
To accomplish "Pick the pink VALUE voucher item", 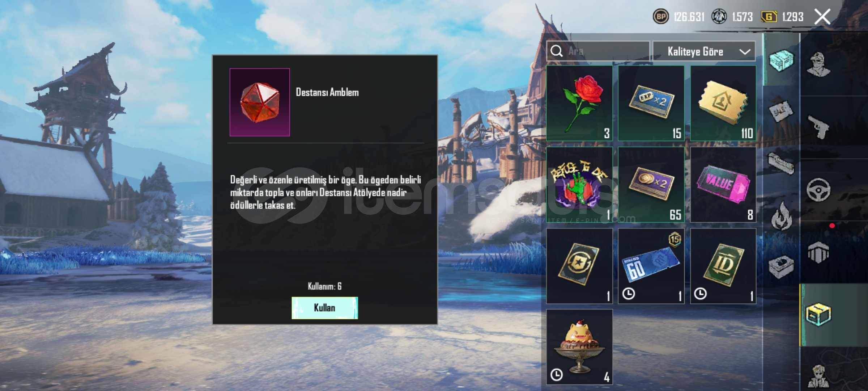I will click(x=723, y=185).
